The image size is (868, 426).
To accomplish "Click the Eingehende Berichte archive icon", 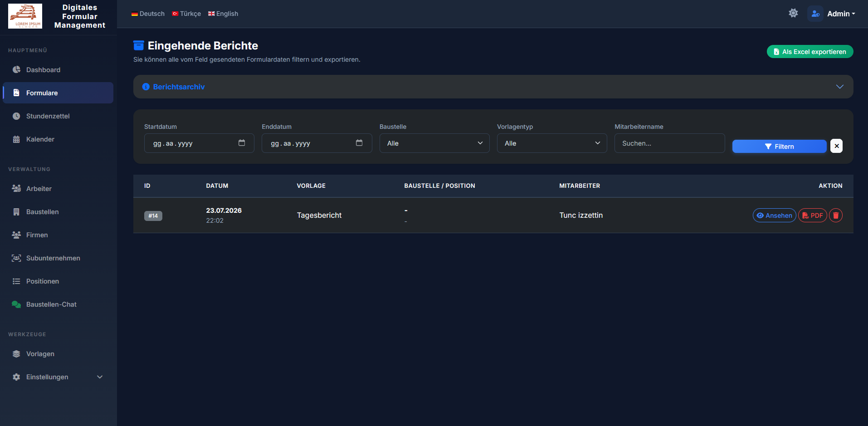I will 139,45.
